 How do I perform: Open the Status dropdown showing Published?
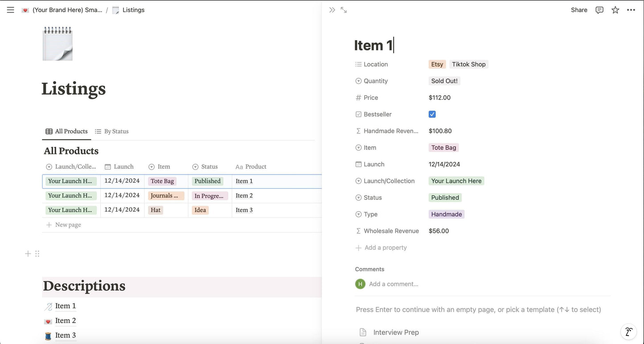(x=445, y=198)
